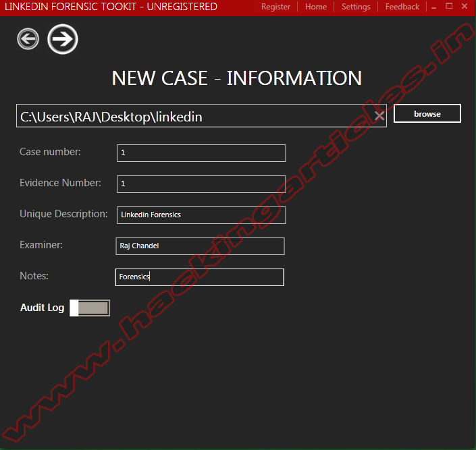Click the 'Examiner:' label
476x450 pixels.
click(x=41, y=245)
